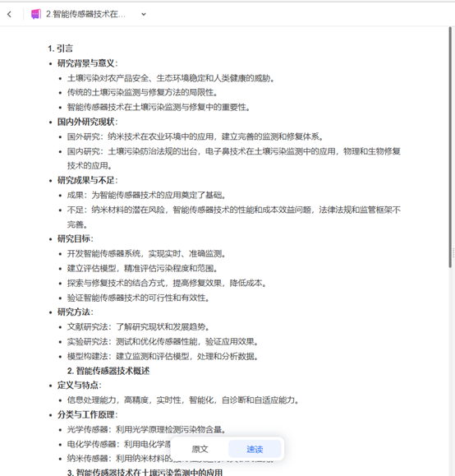Select the bullet 定义与特点
This screenshot has width=455, height=476.
pyautogui.click(x=79, y=386)
